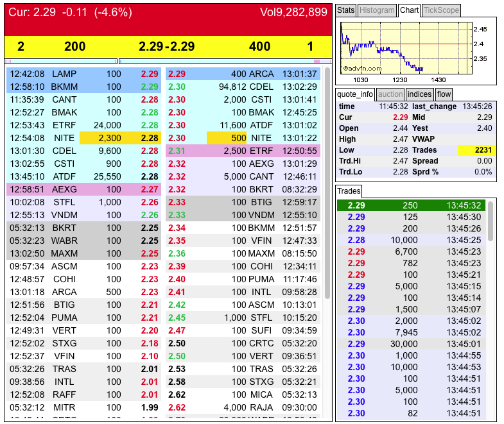Click the order book vertical scrollbar

coord(327,183)
